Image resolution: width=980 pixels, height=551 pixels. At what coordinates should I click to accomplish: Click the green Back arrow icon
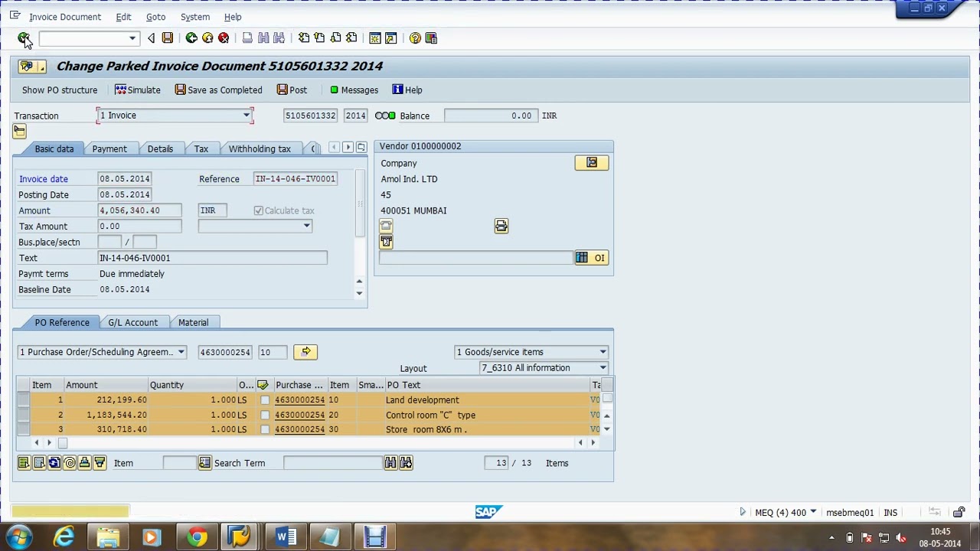click(x=191, y=38)
